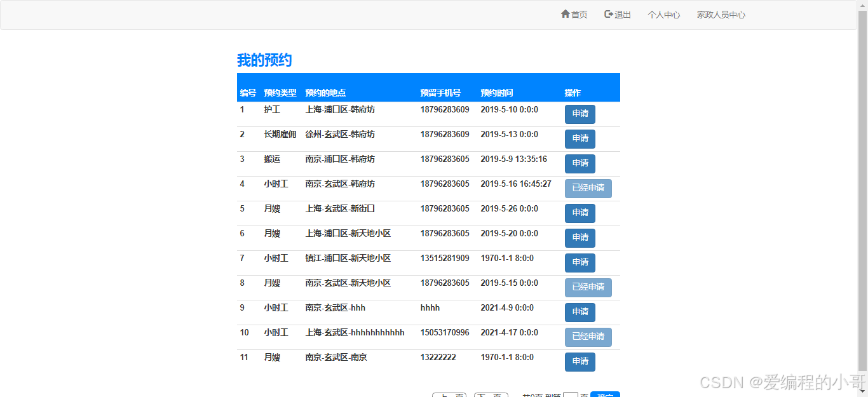868x397 pixels.
Task: Click the 预约的地点 column header
Action: point(325,93)
